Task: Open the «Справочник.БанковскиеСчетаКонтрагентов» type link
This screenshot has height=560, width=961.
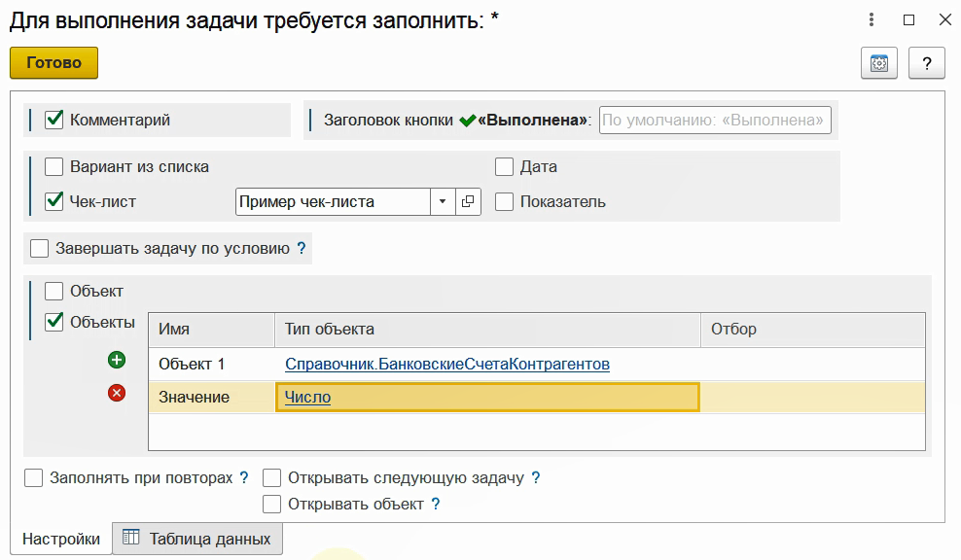Action: click(x=446, y=364)
